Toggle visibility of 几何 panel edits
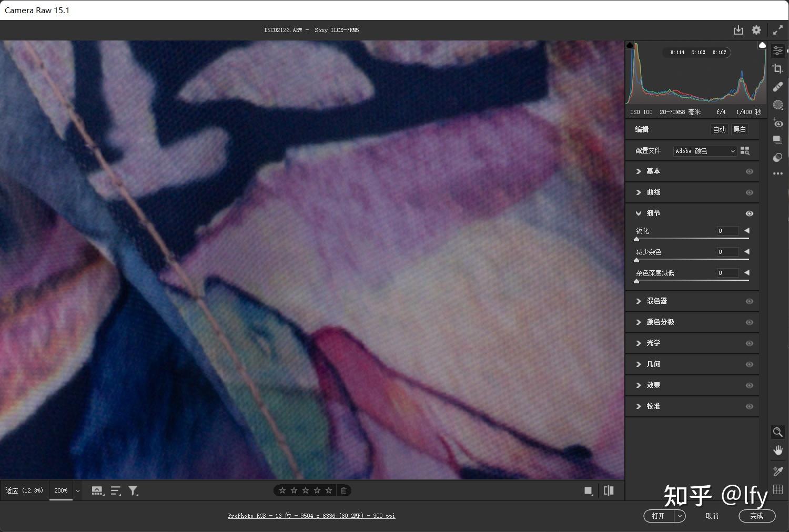The image size is (789, 532). tap(750, 364)
